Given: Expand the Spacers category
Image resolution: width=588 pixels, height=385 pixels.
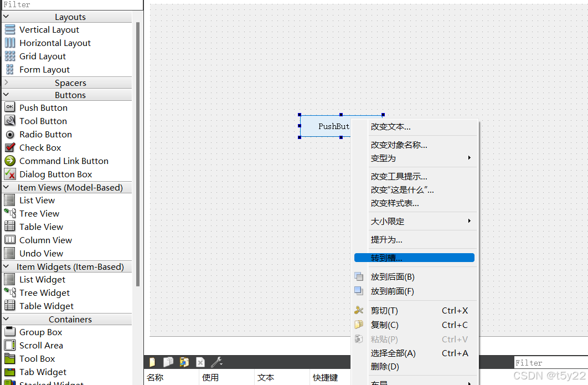Looking at the screenshot, I should pos(6,82).
